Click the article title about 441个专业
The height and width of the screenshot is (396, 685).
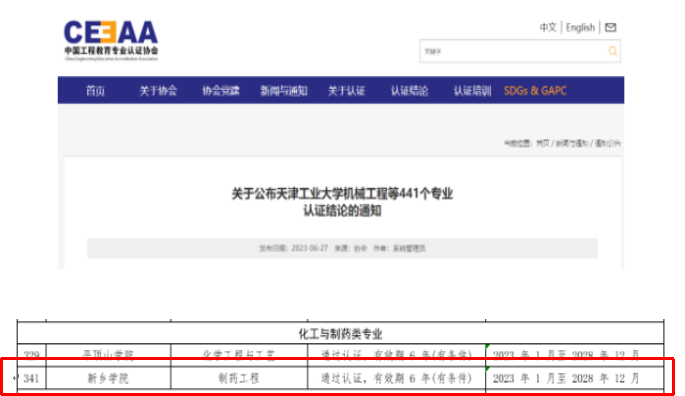(342, 202)
